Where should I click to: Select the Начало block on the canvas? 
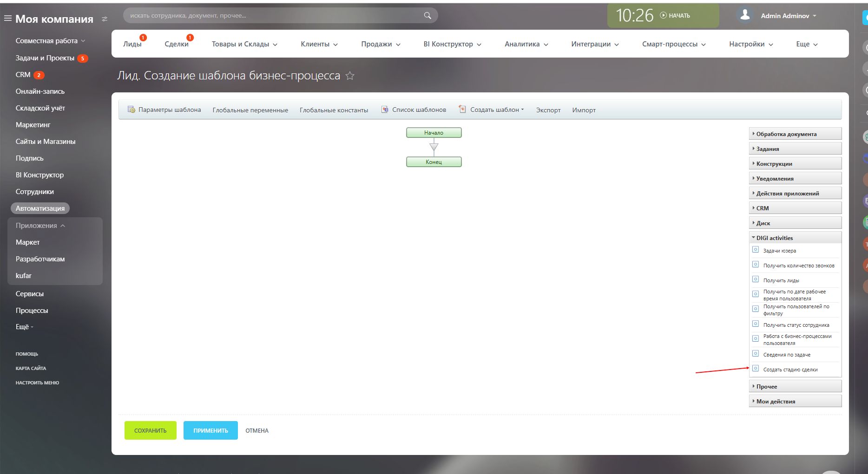click(x=433, y=132)
